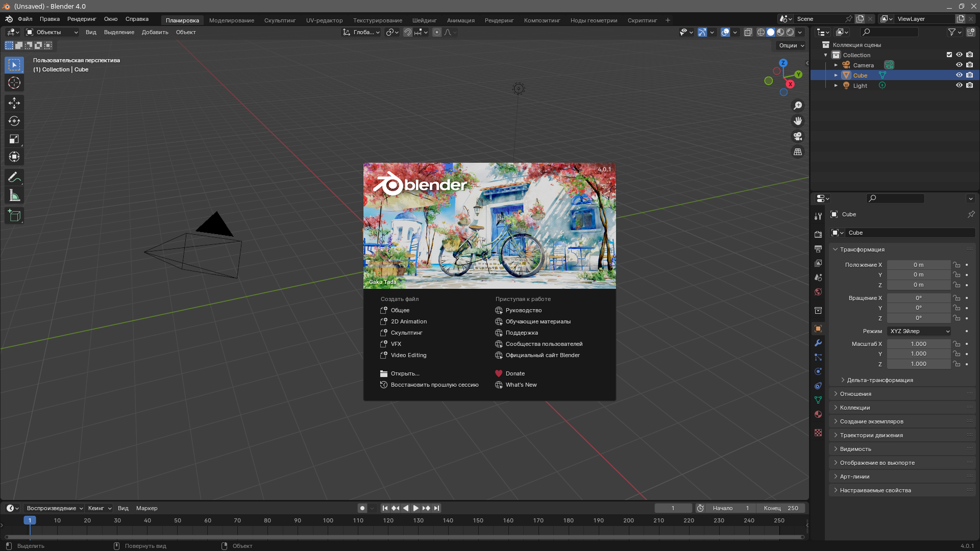Image resolution: width=980 pixels, height=551 pixels.
Task: Open the Modifiers wrench tab
Action: coord(818,343)
